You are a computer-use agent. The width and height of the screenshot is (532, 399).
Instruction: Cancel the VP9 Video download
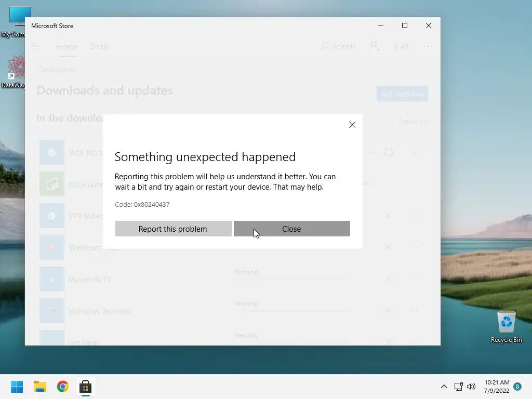(389, 216)
